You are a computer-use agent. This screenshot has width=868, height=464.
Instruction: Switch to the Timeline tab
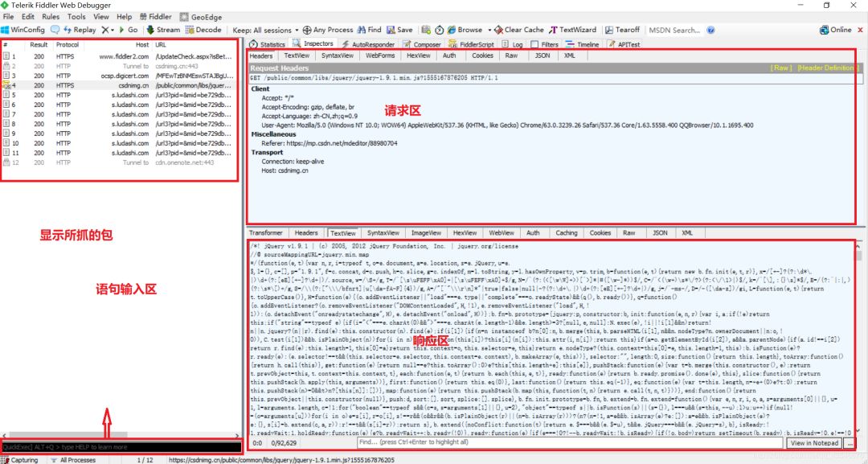[x=583, y=44]
